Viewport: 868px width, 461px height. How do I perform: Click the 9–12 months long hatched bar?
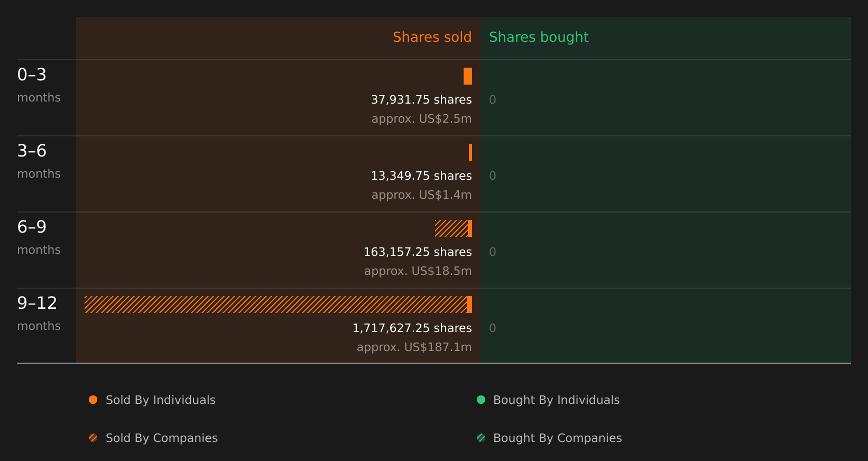pos(275,305)
